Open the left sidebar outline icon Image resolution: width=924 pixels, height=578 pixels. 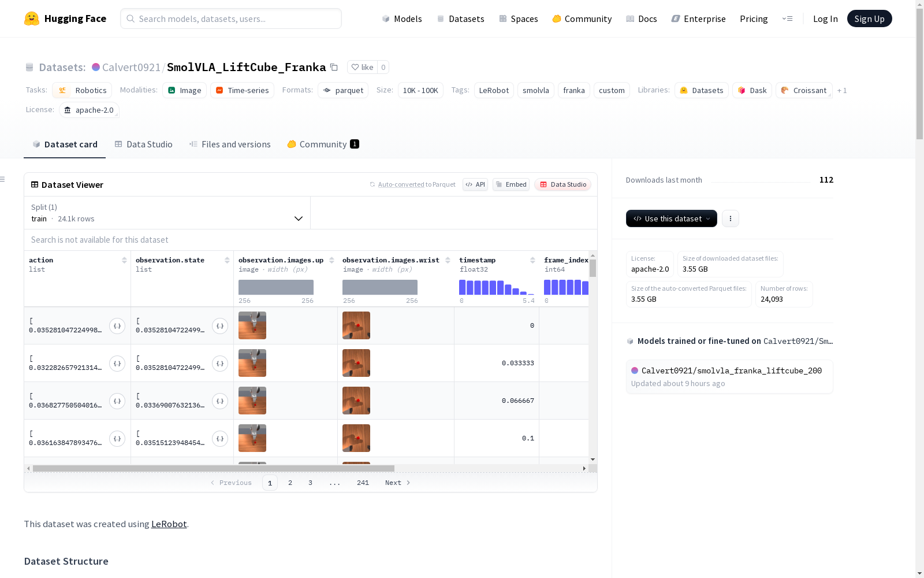[3, 179]
